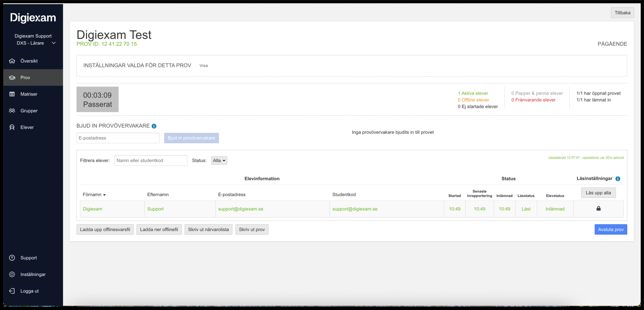Viewport: 644px width, 310px height.
Task: Click info icon next to Bjud in provövervakare
Action: [154, 126]
